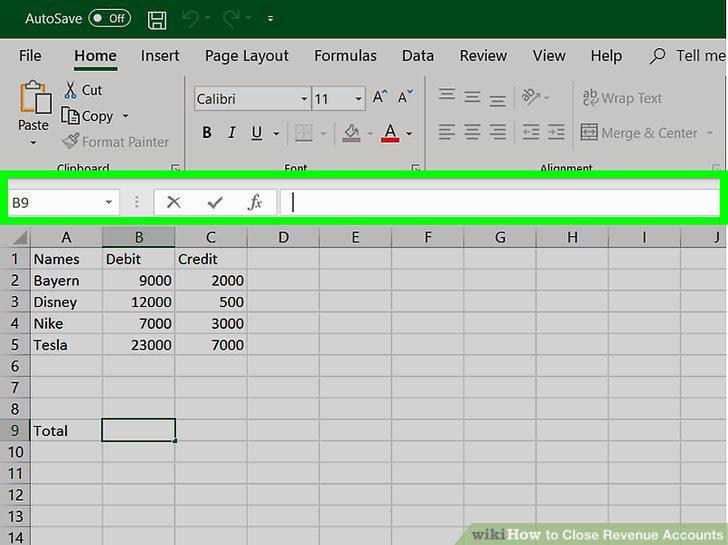The image size is (728, 545).
Task: Expand the Fill Color dropdown arrow
Action: coord(370,134)
